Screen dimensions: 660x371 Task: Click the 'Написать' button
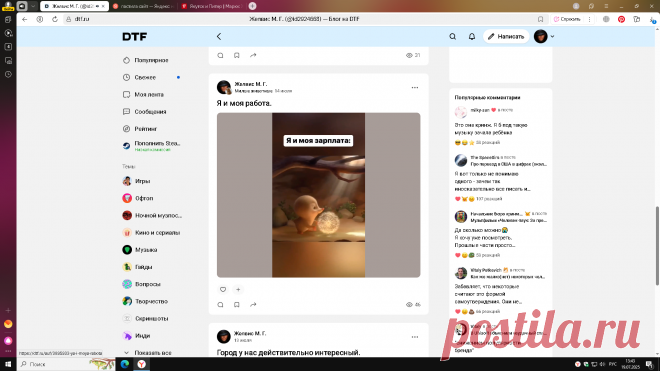[x=506, y=37]
